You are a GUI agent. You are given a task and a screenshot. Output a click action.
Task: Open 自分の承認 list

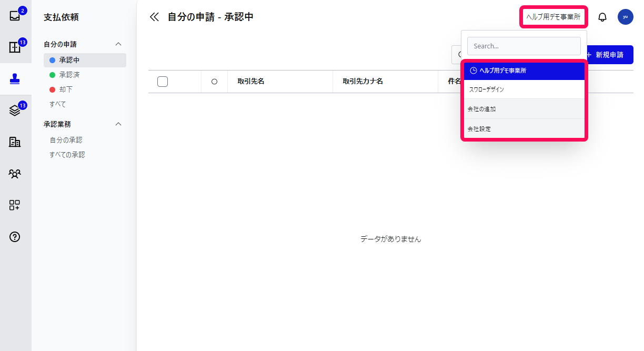click(x=66, y=140)
